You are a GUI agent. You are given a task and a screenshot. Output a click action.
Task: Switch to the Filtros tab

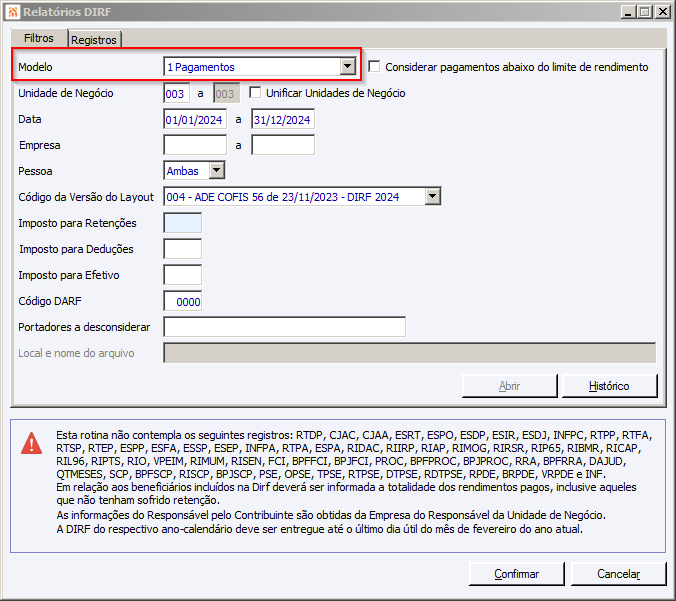point(39,38)
